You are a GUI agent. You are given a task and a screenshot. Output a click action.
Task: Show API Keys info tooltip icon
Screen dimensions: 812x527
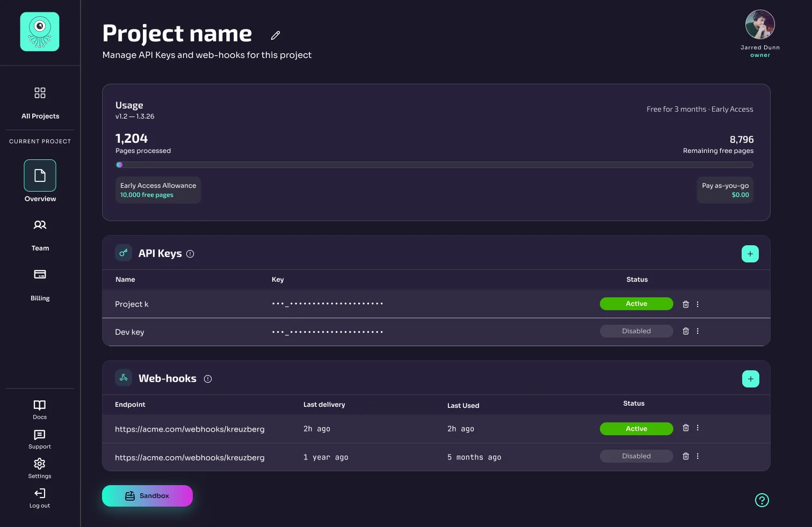click(x=190, y=254)
